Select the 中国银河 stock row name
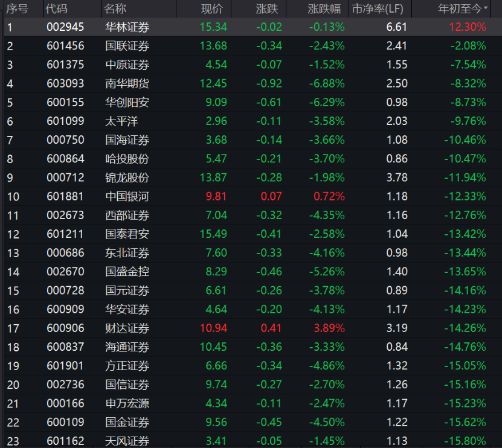The width and height of the screenshot is (502, 448). [127, 196]
